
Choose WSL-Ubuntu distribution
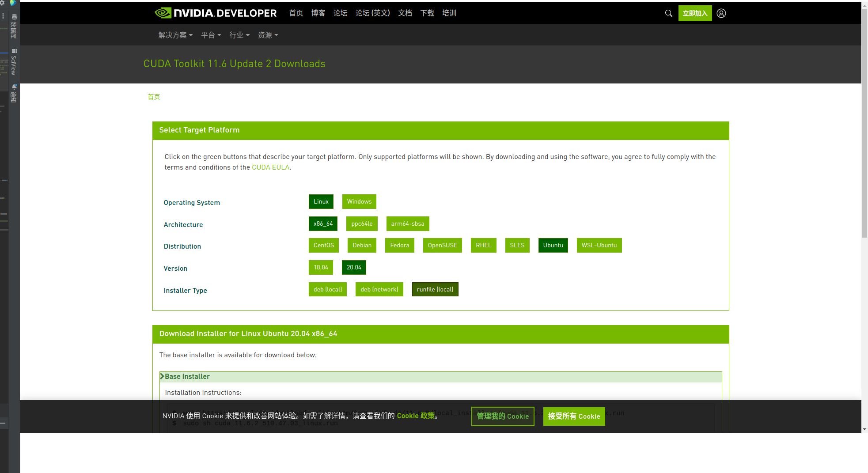pos(599,245)
